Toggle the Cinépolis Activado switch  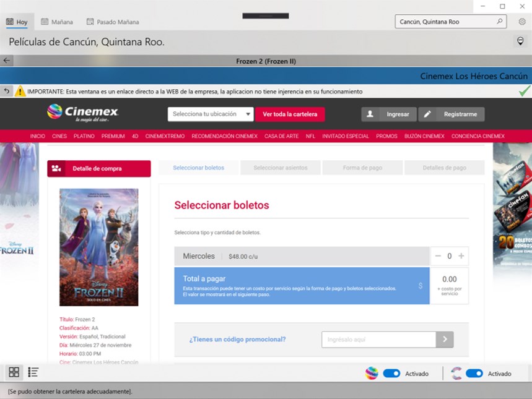[x=474, y=373]
